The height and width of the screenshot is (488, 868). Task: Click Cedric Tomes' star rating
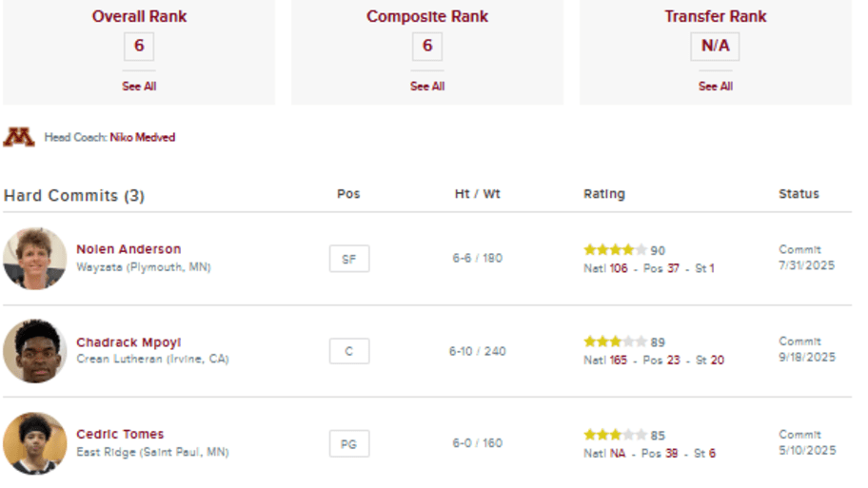coord(615,435)
